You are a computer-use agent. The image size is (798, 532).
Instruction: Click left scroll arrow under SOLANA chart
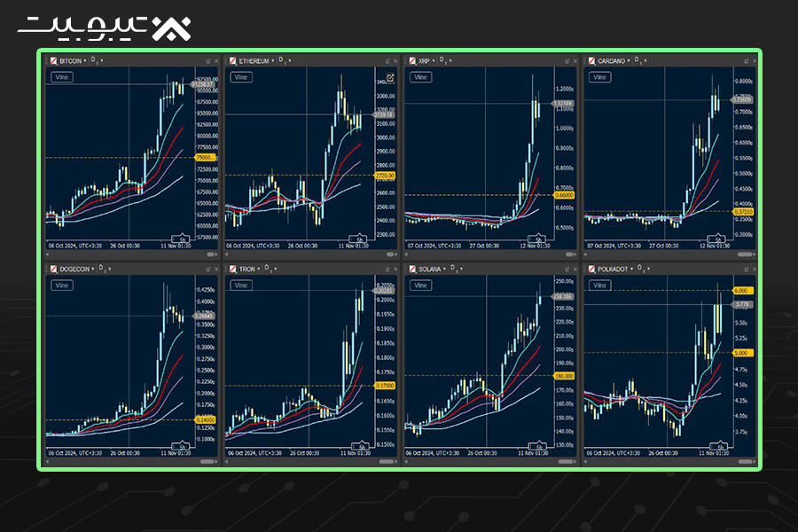coord(406,462)
